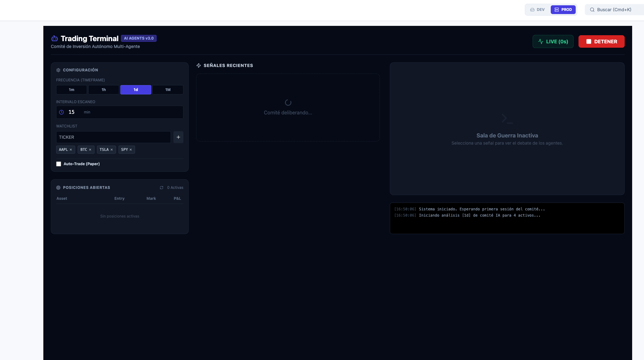644x360 pixels.
Task: Click the search magnifier icon in Buscar field
Action: [x=592, y=10]
